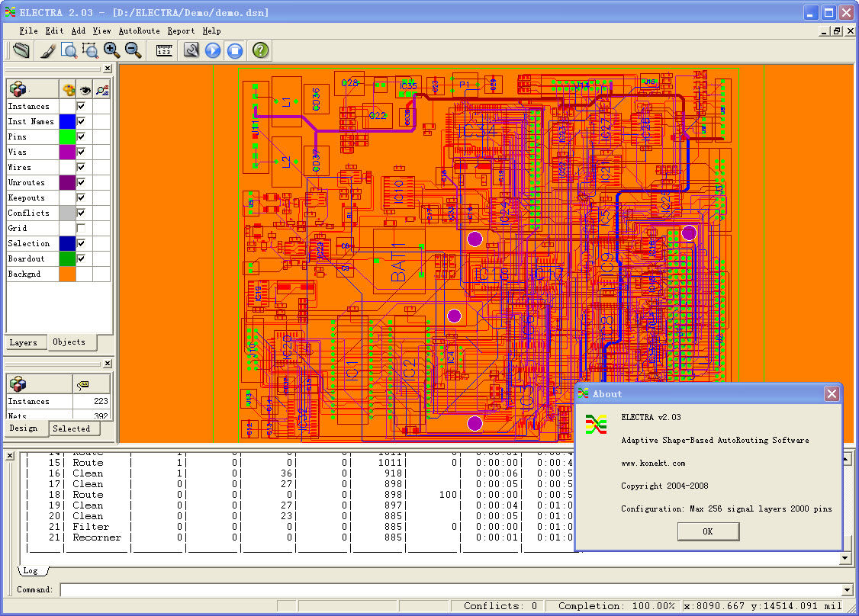The image size is (859, 616).
Task: Uncheck the Unroutes visibility checkbox
Action: (x=81, y=182)
